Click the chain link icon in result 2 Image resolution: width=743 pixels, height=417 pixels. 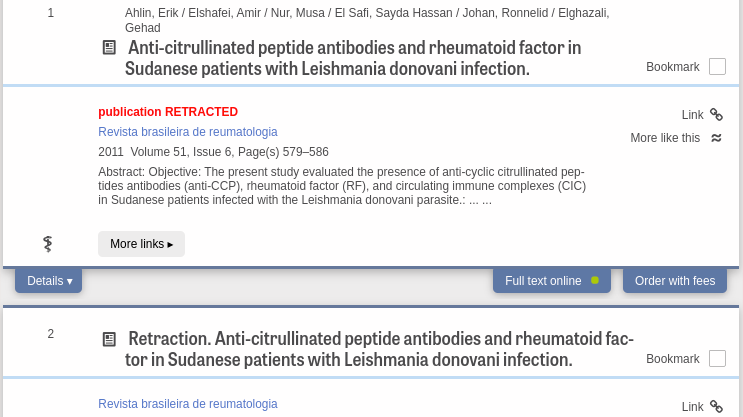pyautogui.click(x=716, y=407)
